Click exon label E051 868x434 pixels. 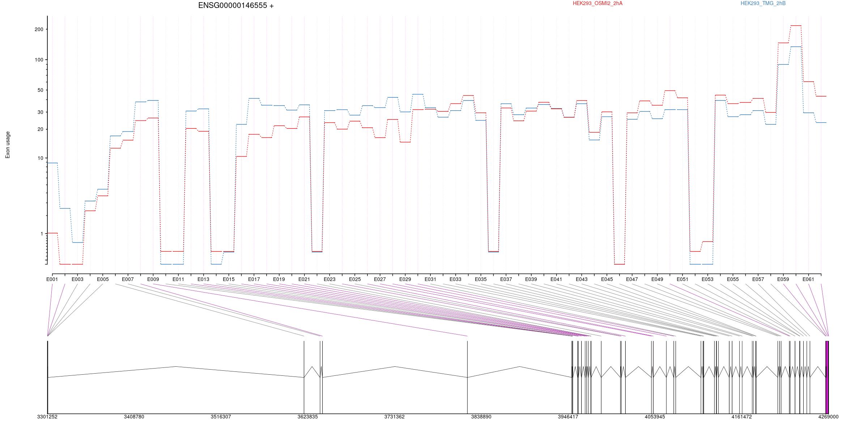tap(682, 279)
